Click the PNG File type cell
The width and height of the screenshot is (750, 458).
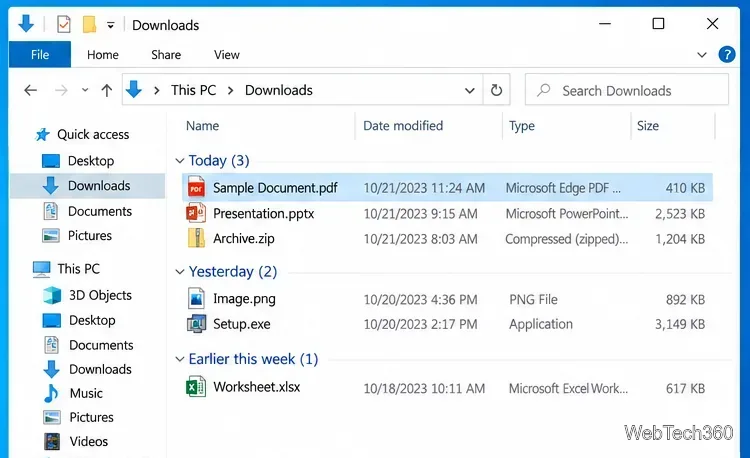click(533, 300)
